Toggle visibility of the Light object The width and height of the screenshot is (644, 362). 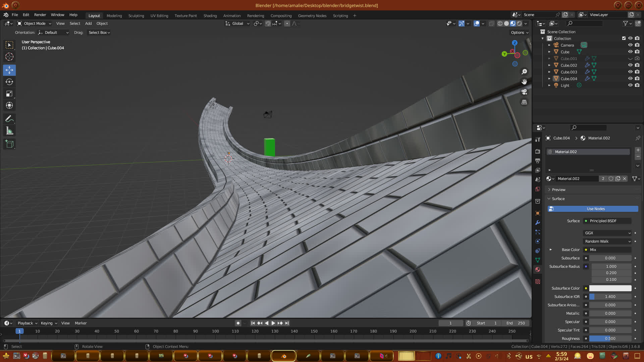point(630,85)
